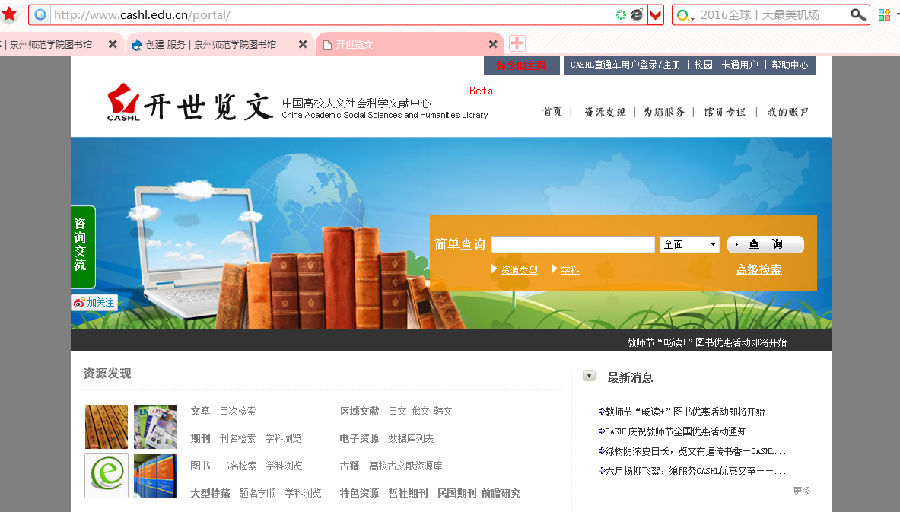Open the 高级检索 advanced search link
This screenshot has width=900, height=512.
point(758,270)
